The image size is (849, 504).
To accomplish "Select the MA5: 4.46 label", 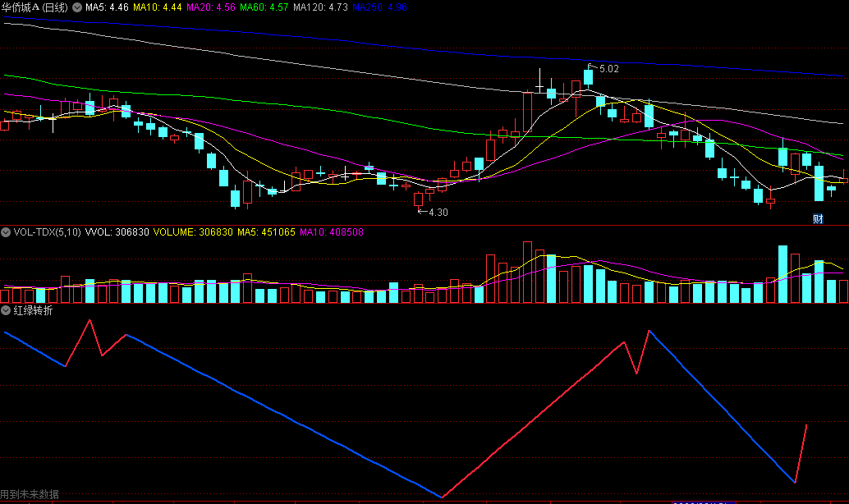I will coord(107,7).
